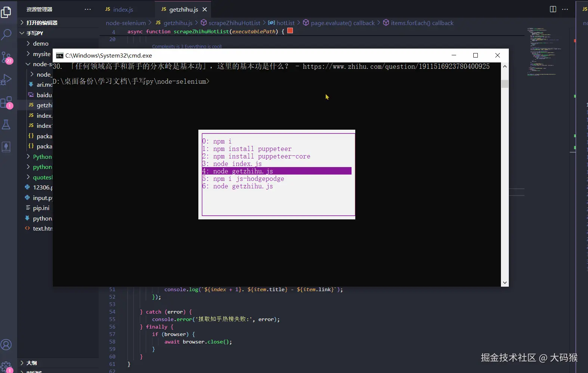Click the cmd.exe vertical scrollbar thumb

pyautogui.click(x=505, y=84)
